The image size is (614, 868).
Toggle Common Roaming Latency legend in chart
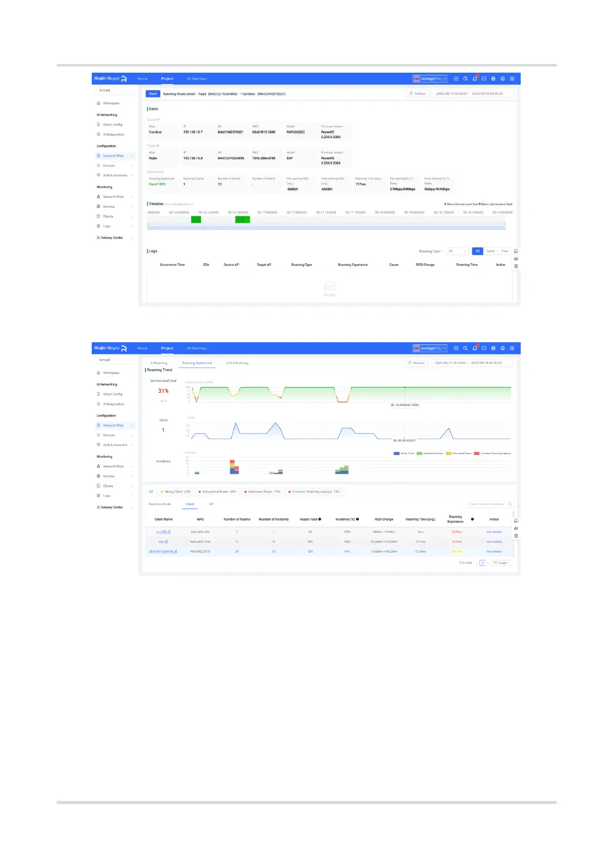pyautogui.click(x=492, y=454)
